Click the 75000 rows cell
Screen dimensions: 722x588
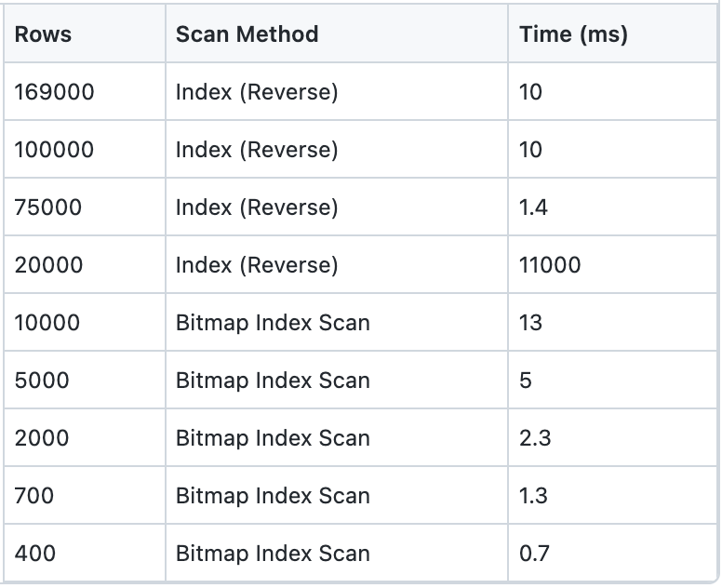click(85, 207)
